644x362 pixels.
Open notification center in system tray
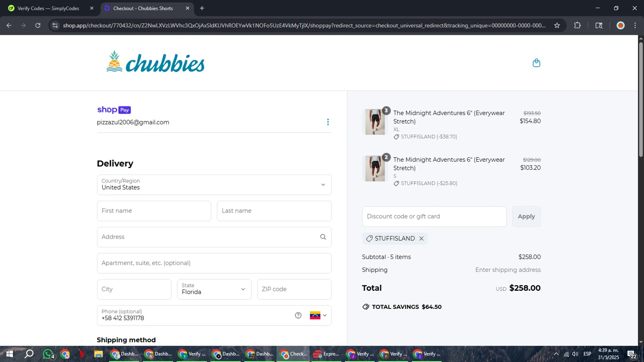(632, 354)
